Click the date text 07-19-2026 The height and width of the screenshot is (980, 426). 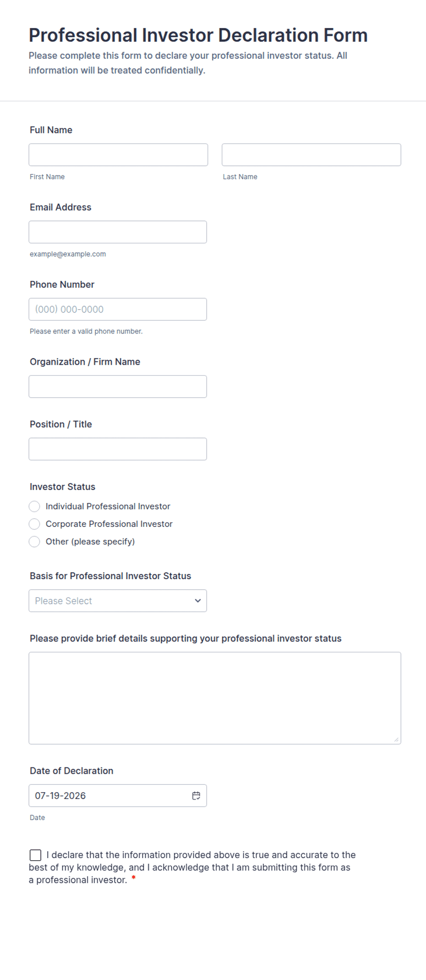tap(60, 795)
